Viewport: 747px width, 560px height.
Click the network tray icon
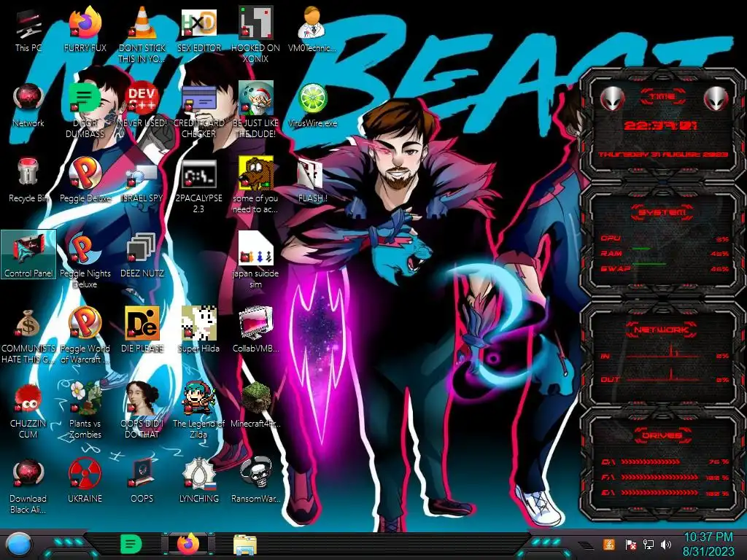point(649,544)
